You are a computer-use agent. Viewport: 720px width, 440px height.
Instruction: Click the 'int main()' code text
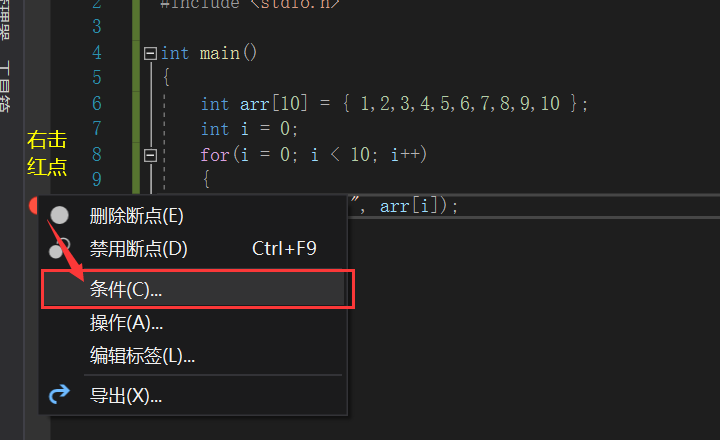click(x=208, y=53)
